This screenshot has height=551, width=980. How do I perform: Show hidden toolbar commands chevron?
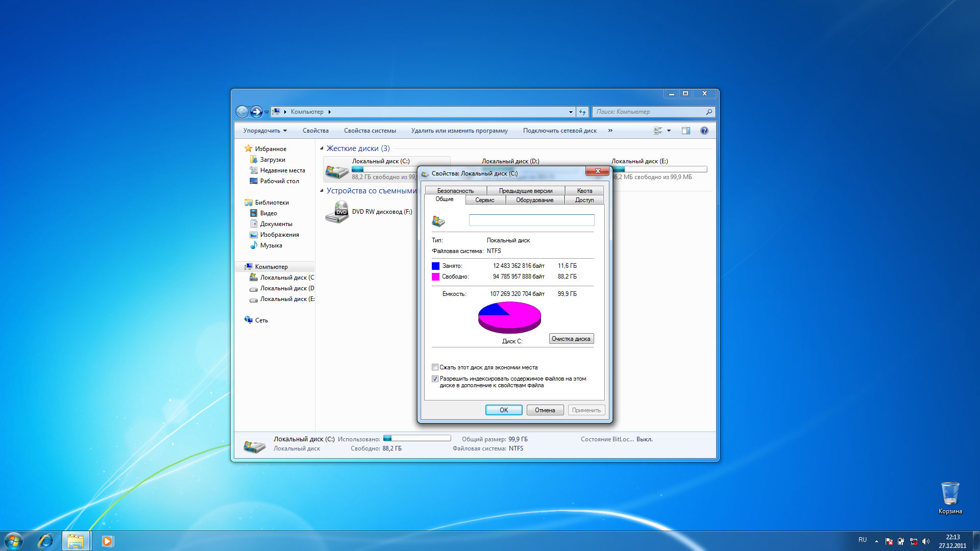click(x=610, y=131)
